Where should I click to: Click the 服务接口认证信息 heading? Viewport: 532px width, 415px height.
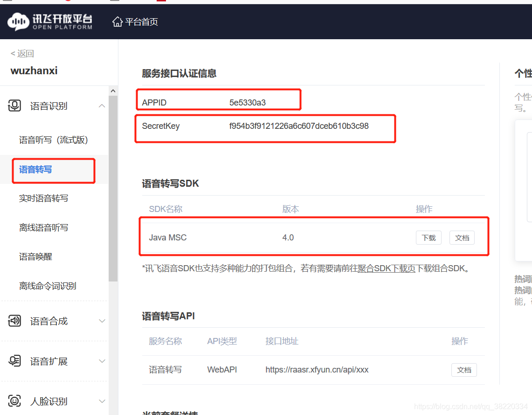179,73
